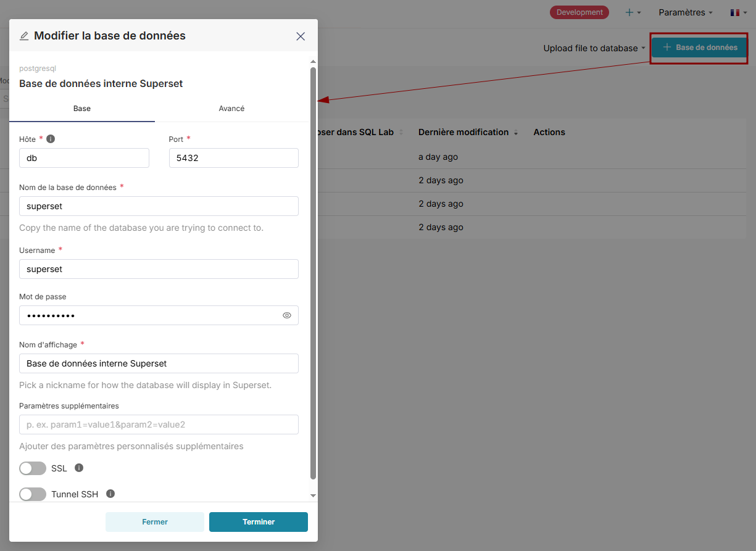This screenshot has width=756, height=551.
Task: Click the Fermer button
Action: (x=155, y=522)
